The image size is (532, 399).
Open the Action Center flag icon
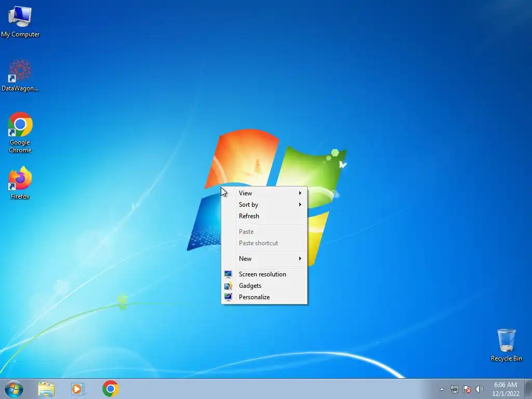(x=467, y=389)
